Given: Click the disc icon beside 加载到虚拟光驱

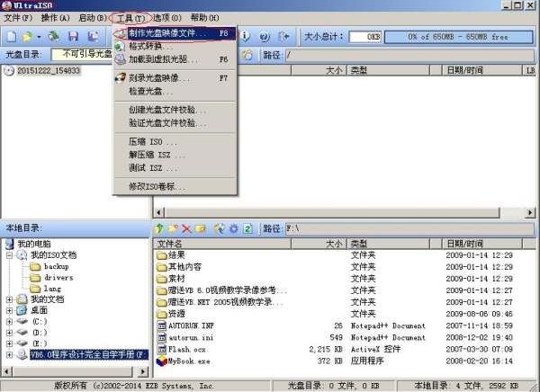Looking at the screenshot, I should click(120, 59).
